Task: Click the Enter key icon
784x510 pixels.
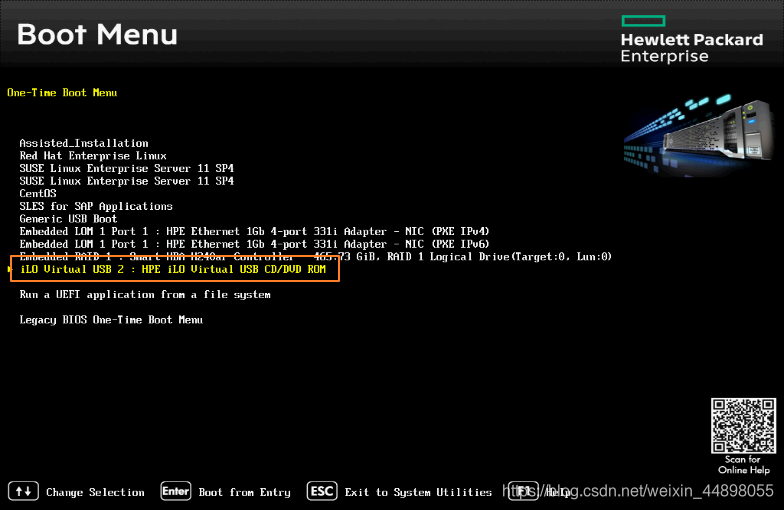Action: coord(176,491)
